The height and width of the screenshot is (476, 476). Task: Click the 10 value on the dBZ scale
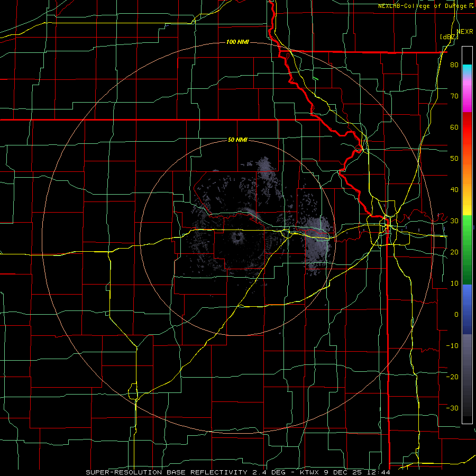click(454, 283)
